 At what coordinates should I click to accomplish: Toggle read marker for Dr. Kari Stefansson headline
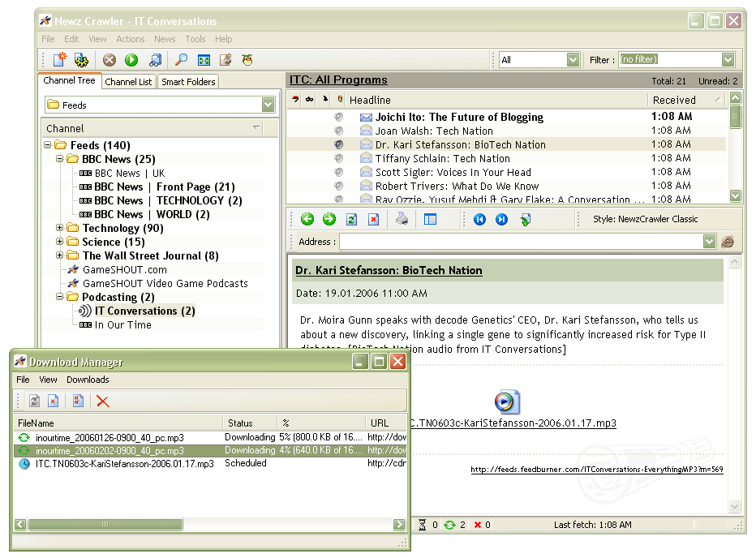[339, 144]
